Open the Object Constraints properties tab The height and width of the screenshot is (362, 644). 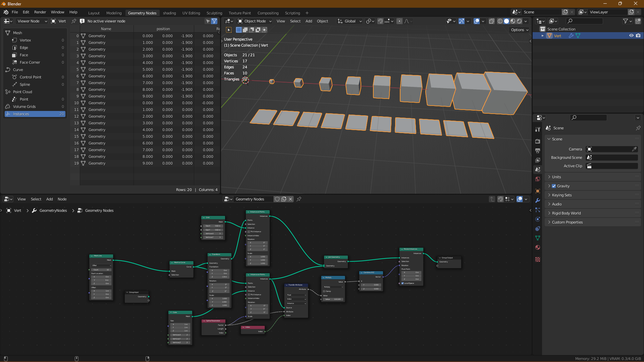tap(538, 229)
